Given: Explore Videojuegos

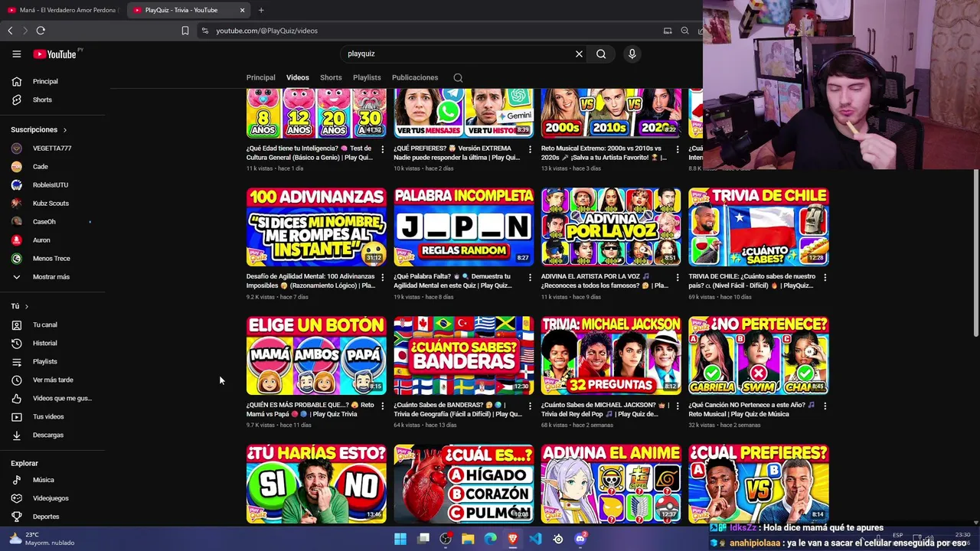Looking at the screenshot, I should (x=54, y=498).
